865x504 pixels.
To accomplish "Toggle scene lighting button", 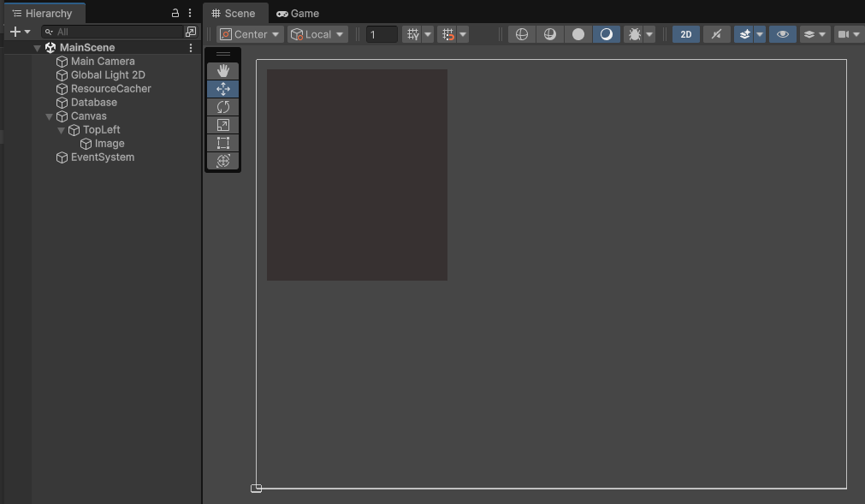I will pos(716,34).
